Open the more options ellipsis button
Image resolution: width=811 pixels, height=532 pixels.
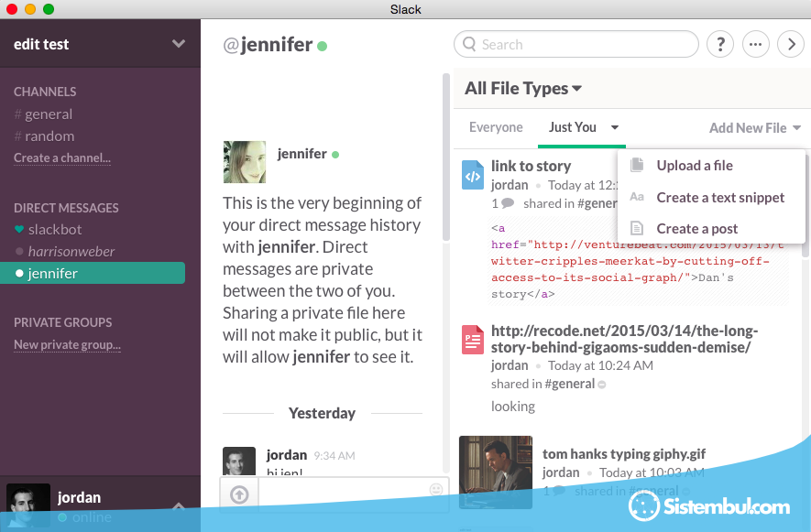point(756,45)
